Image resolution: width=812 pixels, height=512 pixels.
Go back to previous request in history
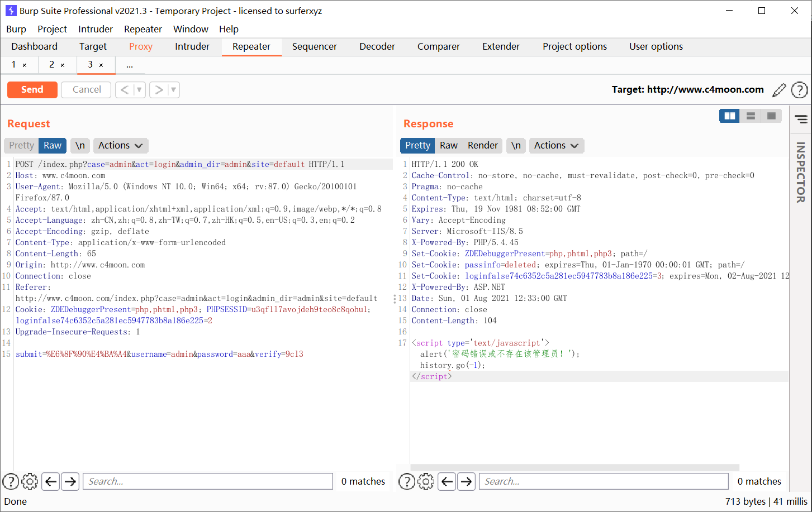[125, 90]
